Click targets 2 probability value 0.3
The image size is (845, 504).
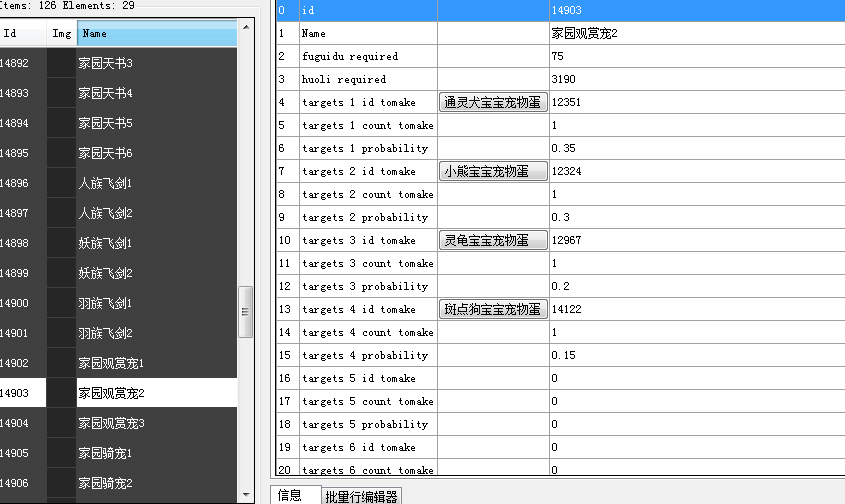pos(697,217)
